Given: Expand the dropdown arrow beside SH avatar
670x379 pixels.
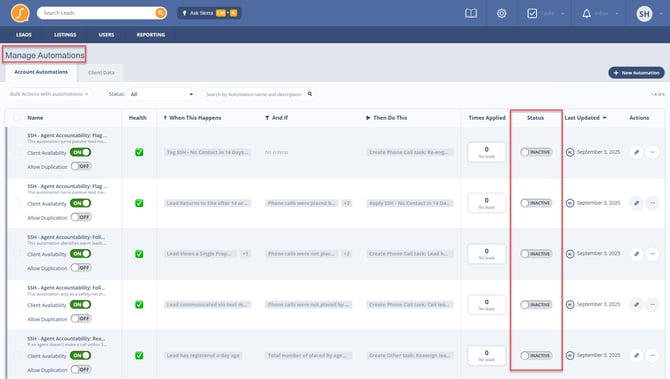Looking at the screenshot, I should tap(661, 14).
